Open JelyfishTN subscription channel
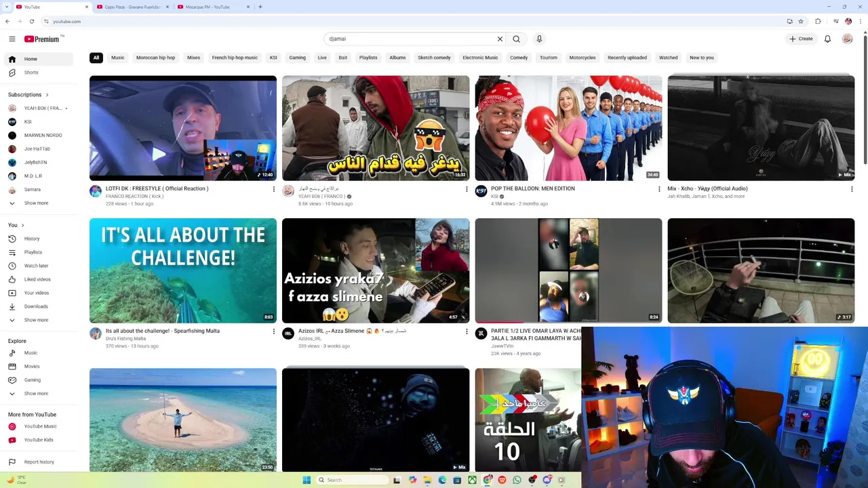The width and height of the screenshot is (868, 488). coord(39,163)
